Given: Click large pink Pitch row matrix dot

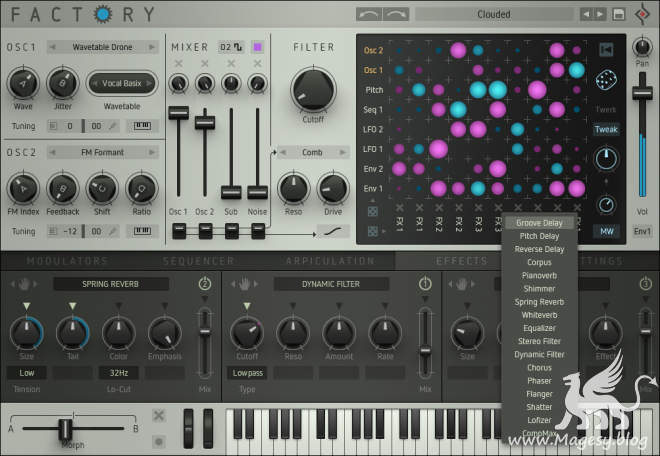Looking at the screenshot, I should (537, 90).
